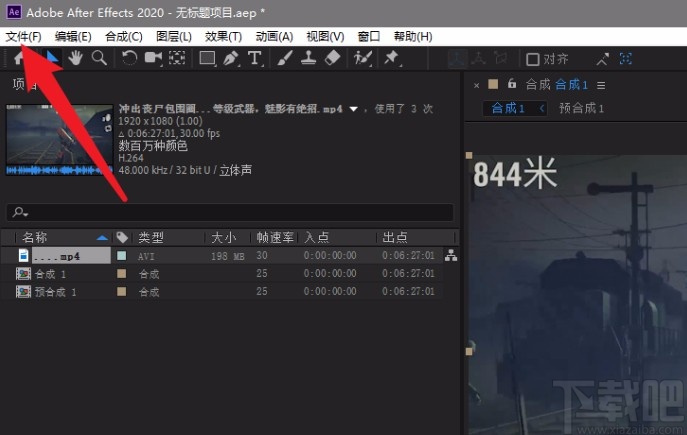Open the 文件(F) menu
Image resolution: width=687 pixels, height=435 pixels.
click(x=23, y=36)
